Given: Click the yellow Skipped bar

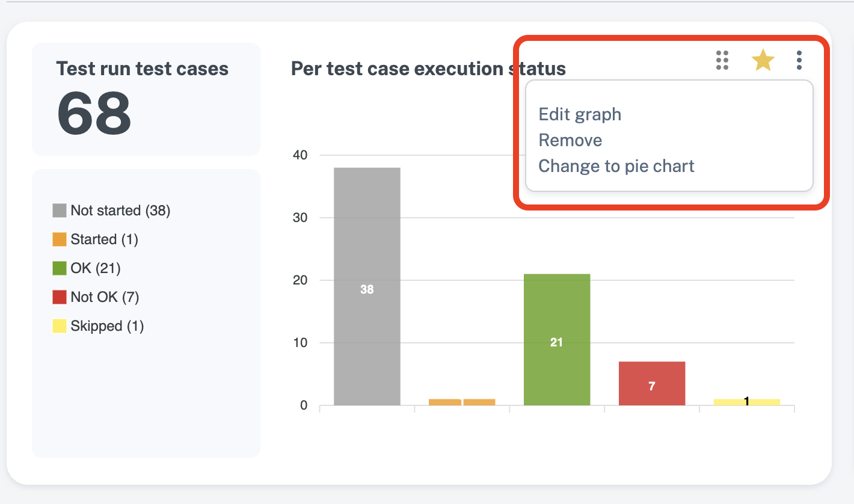Looking at the screenshot, I should [x=747, y=402].
